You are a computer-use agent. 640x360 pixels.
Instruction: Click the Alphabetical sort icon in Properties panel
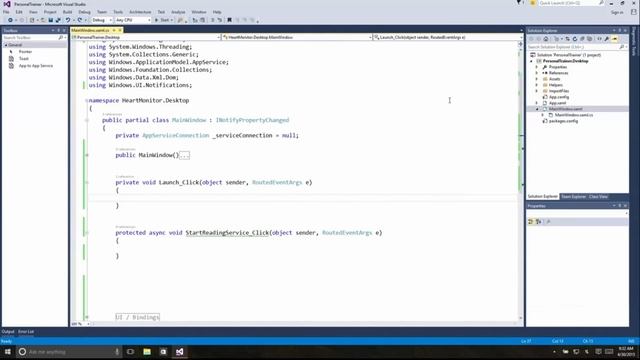pos(538,222)
